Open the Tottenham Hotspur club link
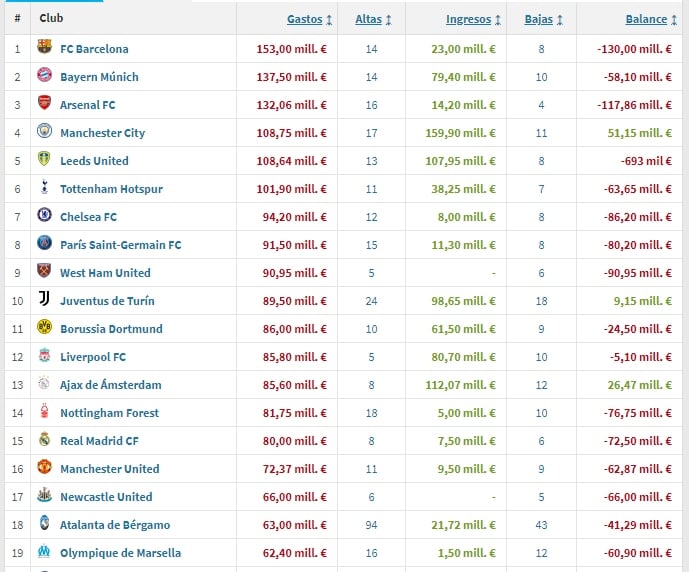689x572 pixels. coord(111,189)
